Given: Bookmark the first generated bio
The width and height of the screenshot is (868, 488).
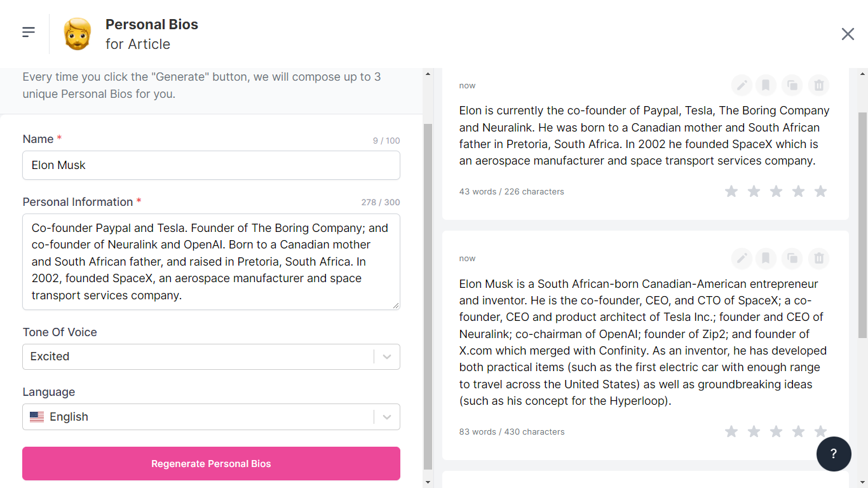Looking at the screenshot, I should [766, 85].
